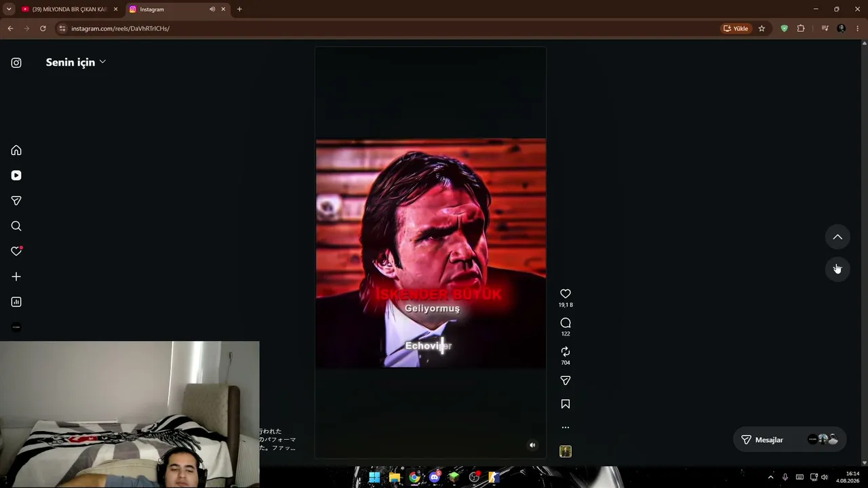
Task: Save the reel with the bookmark icon
Action: tap(566, 404)
